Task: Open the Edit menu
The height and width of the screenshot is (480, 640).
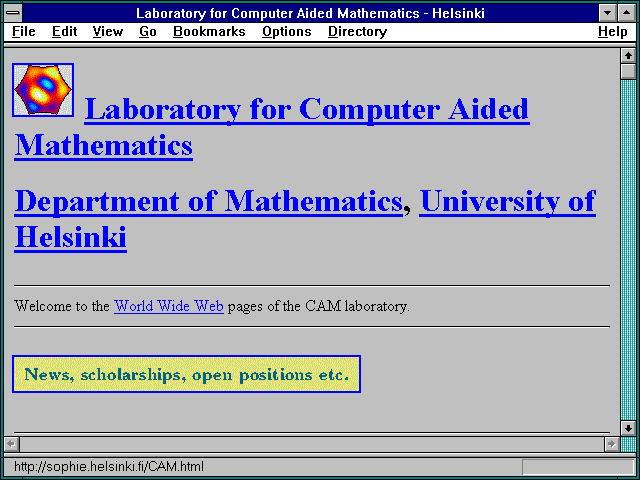Action: (64, 31)
